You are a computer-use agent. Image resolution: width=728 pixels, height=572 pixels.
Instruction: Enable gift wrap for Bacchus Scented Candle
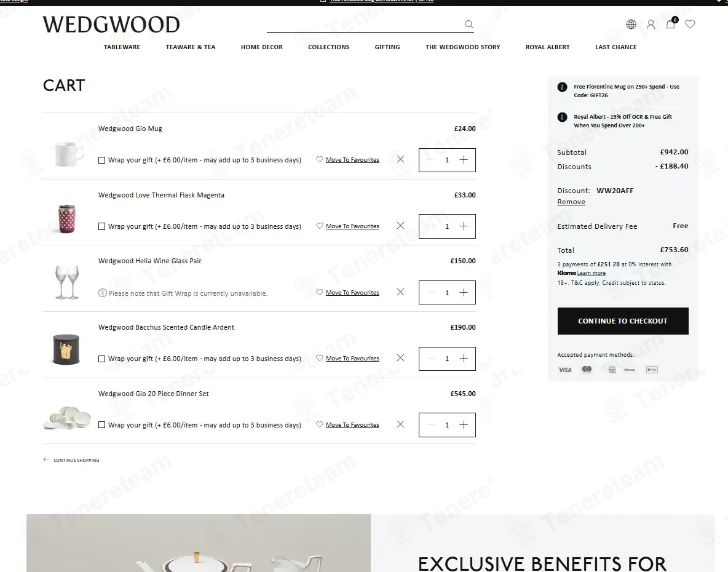[101, 359]
